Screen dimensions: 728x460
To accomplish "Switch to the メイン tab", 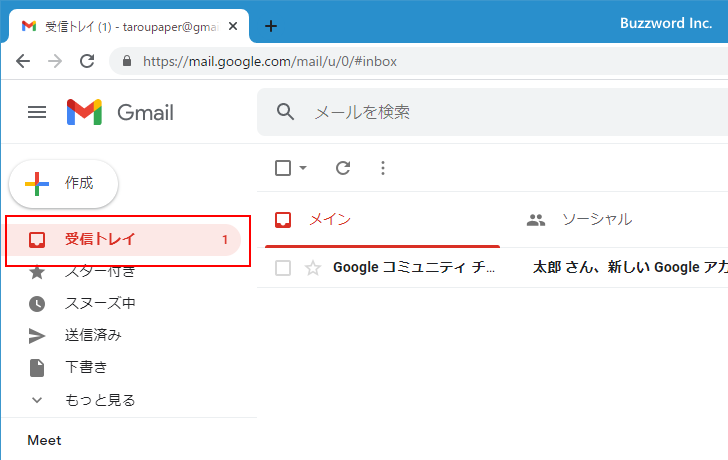I will 382,220.
